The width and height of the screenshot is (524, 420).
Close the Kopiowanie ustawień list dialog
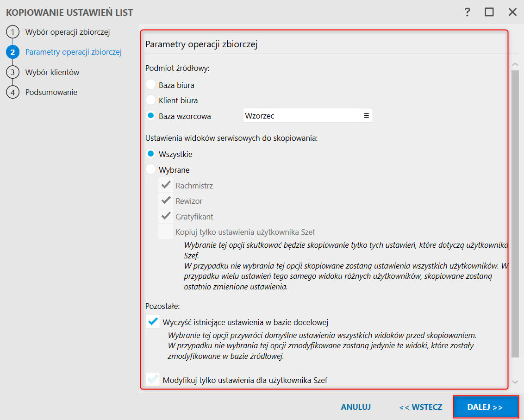tap(512, 12)
